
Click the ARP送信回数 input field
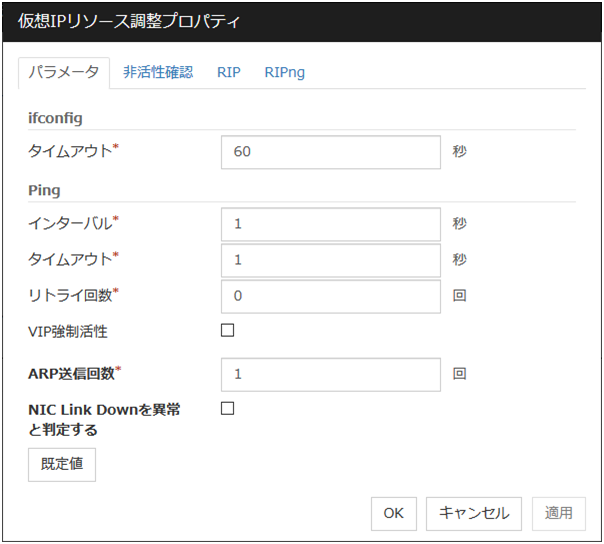[x=330, y=374]
